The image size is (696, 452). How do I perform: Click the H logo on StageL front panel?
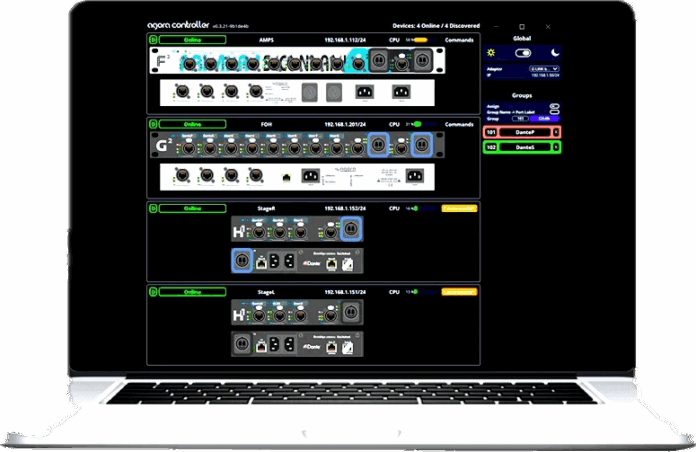[x=239, y=314]
